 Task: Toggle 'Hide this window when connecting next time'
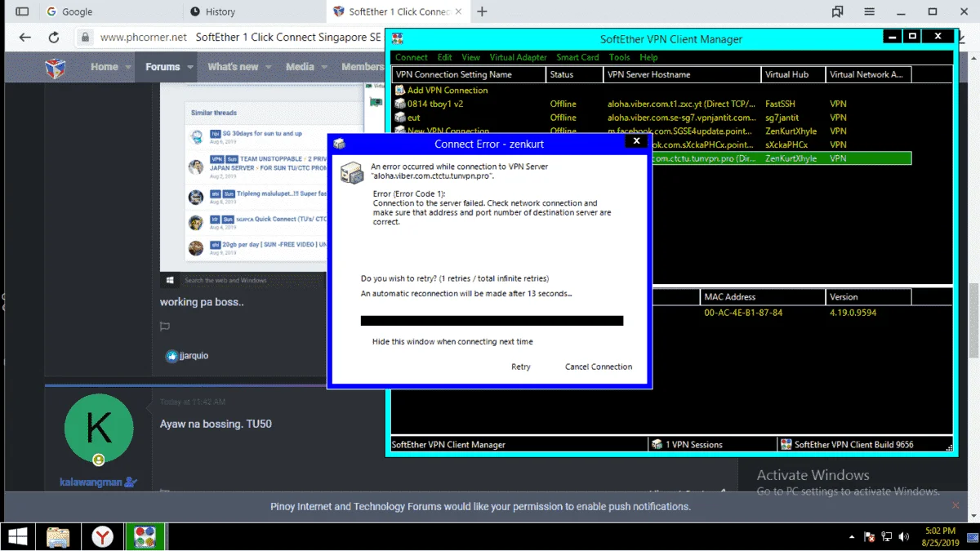(452, 341)
